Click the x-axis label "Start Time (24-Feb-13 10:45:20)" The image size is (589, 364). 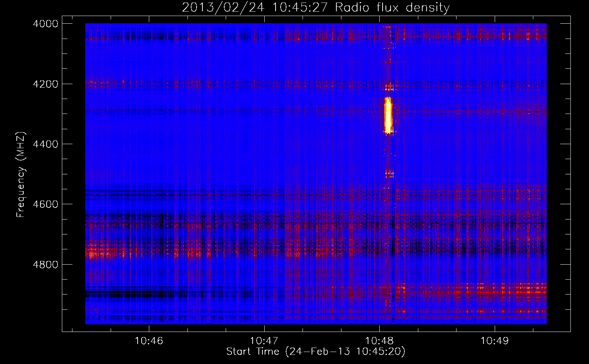coord(316,352)
